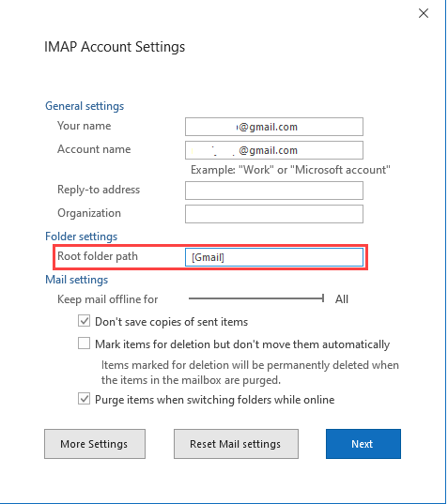Click the Your name input field
This screenshot has width=448, height=504.
pyautogui.click(x=274, y=127)
